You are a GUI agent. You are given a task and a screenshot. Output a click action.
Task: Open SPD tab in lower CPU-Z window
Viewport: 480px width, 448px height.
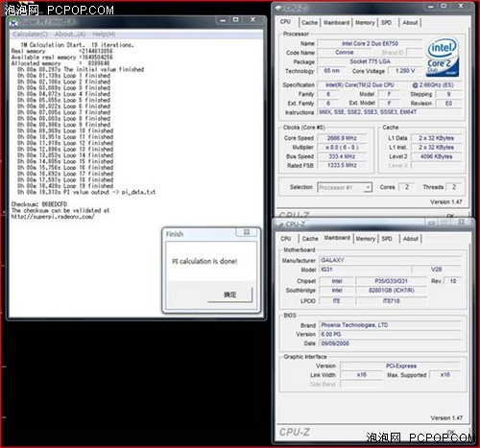tap(387, 239)
